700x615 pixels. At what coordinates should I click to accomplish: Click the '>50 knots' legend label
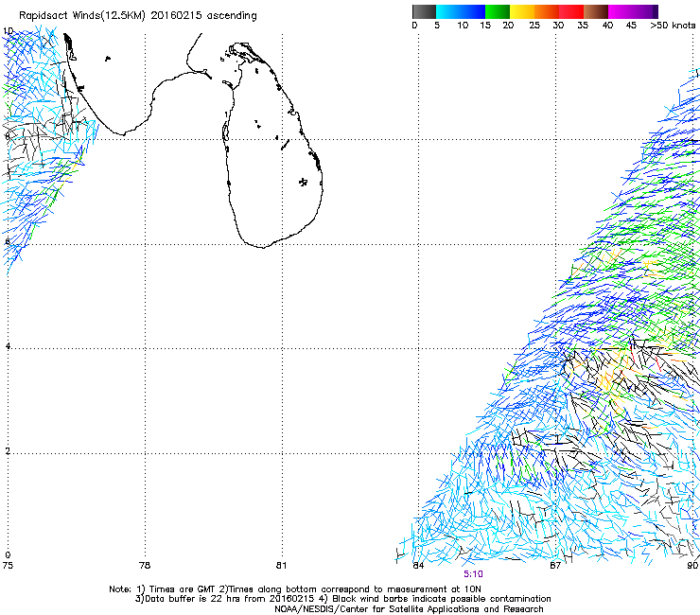tap(673, 26)
